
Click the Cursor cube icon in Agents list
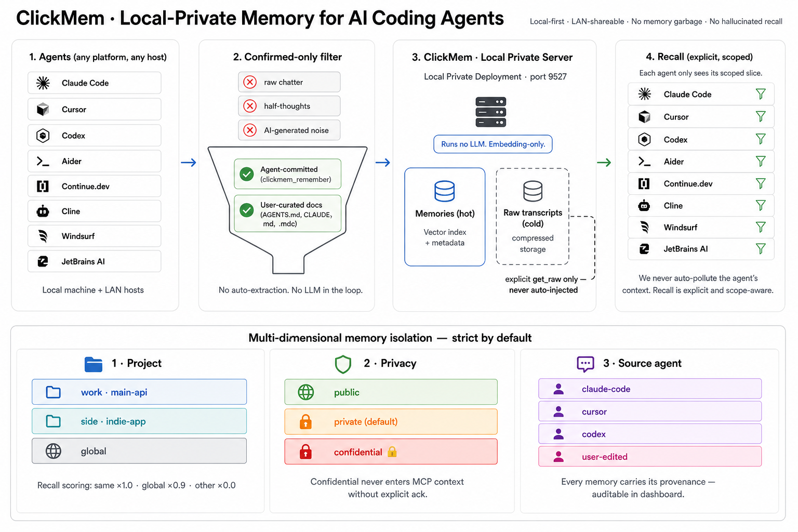click(x=43, y=109)
